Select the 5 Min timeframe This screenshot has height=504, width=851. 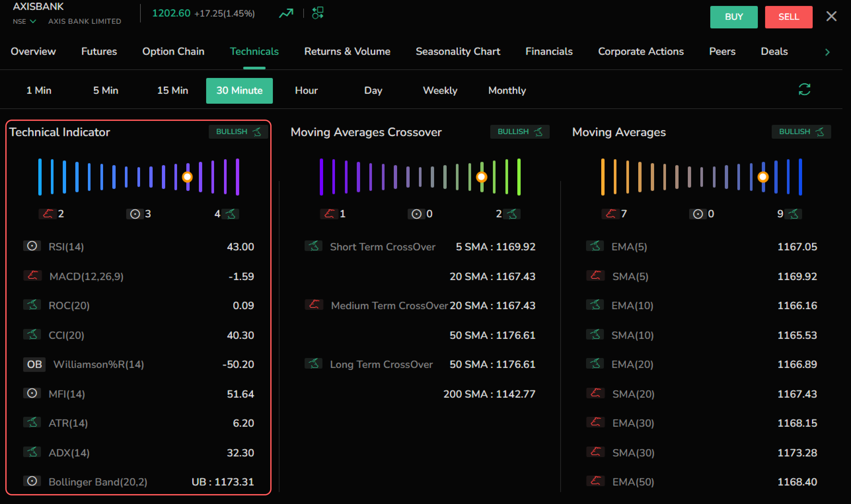tap(106, 90)
